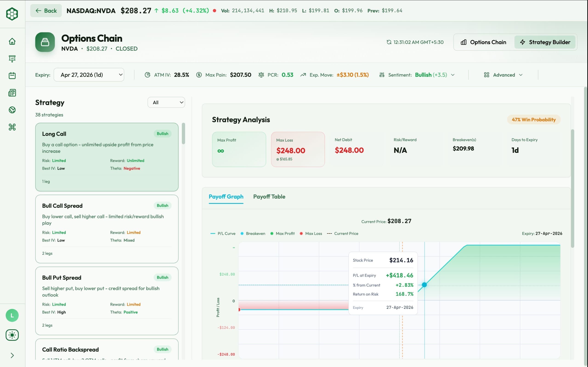Click the Max Profit infinity card
The image size is (588, 367).
point(239,149)
